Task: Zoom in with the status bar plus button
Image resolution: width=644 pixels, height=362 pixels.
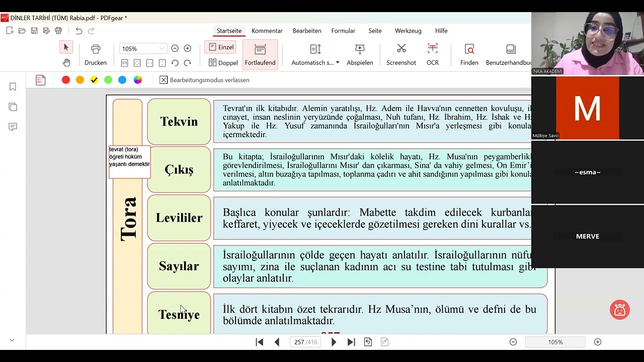Action: [598, 342]
